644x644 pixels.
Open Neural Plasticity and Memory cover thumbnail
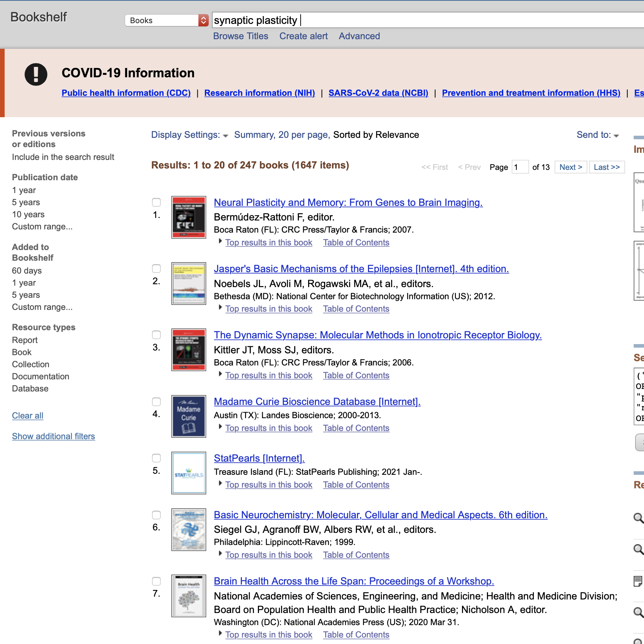189,217
